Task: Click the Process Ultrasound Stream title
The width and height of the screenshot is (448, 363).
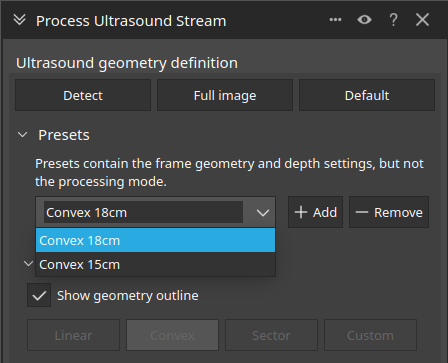Action: pos(131,21)
